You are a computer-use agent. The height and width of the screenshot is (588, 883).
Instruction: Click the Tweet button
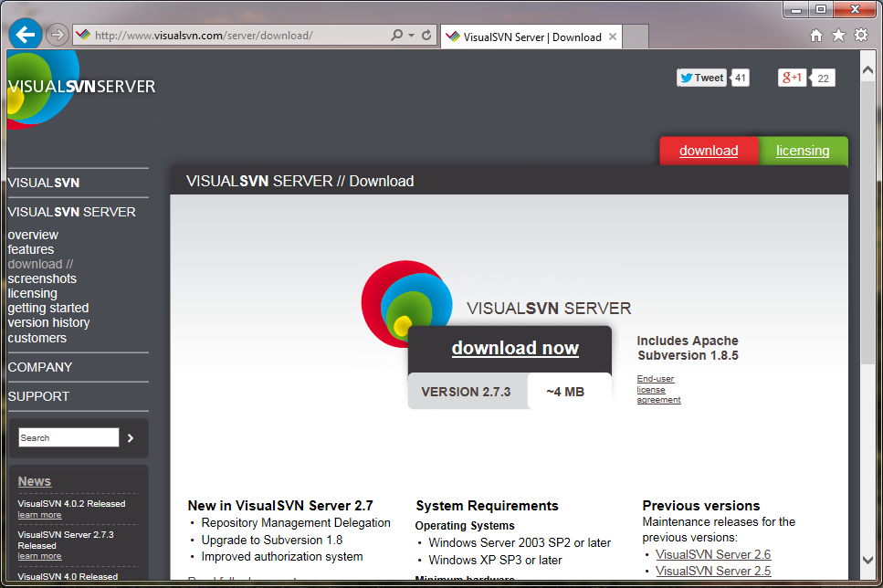pos(701,78)
